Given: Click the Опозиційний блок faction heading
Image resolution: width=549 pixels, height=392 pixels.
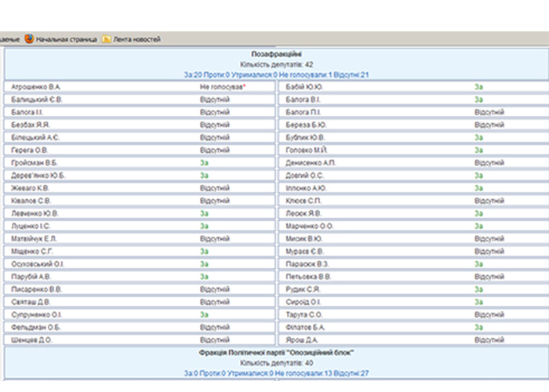Looking at the screenshot, I should tap(276, 353).
